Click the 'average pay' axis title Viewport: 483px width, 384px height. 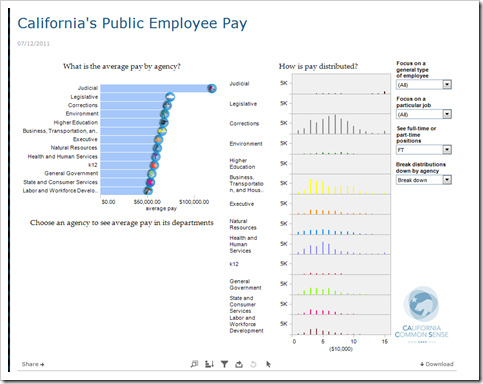point(161,209)
